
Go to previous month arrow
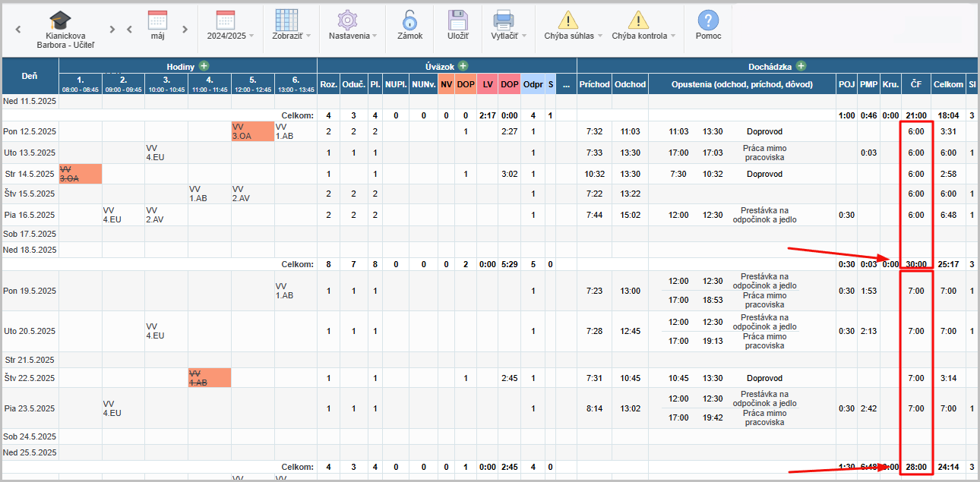coord(129,30)
